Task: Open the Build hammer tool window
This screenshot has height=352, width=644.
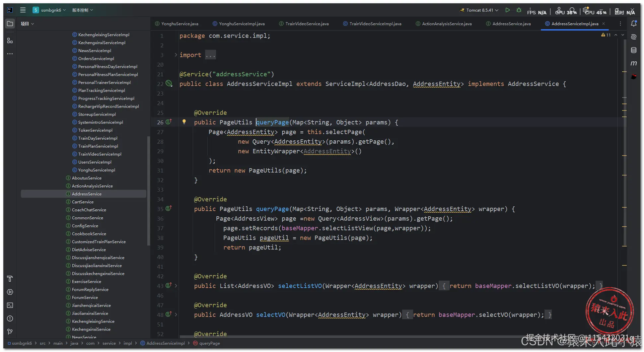Action: tap(10, 279)
